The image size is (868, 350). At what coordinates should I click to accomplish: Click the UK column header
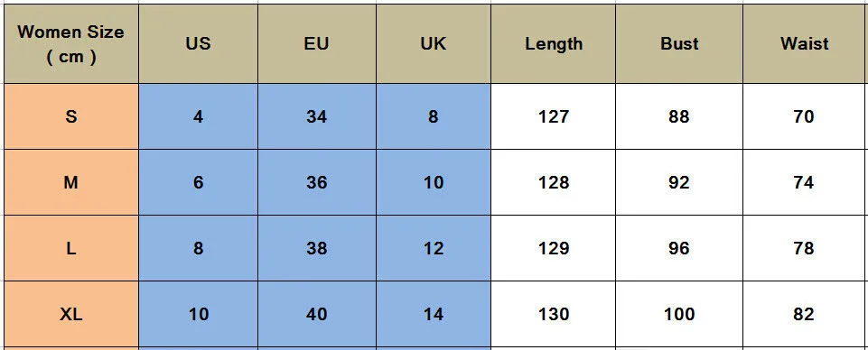(434, 43)
